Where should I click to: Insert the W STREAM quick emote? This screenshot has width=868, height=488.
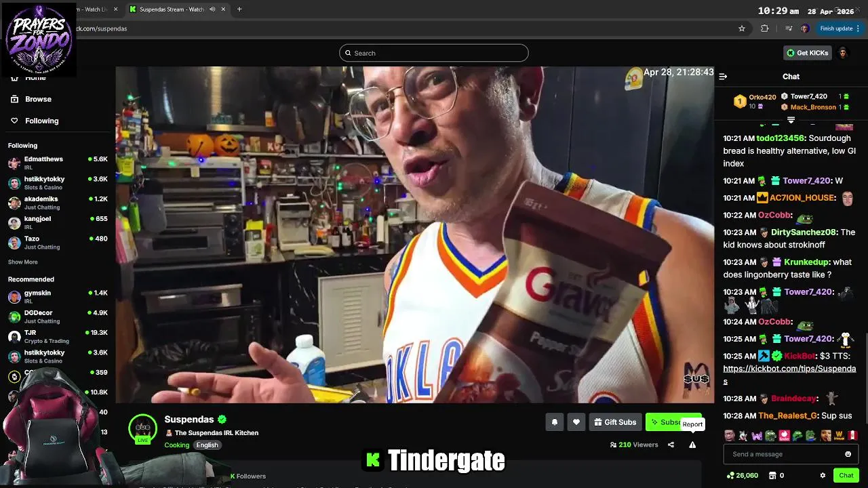839,435
